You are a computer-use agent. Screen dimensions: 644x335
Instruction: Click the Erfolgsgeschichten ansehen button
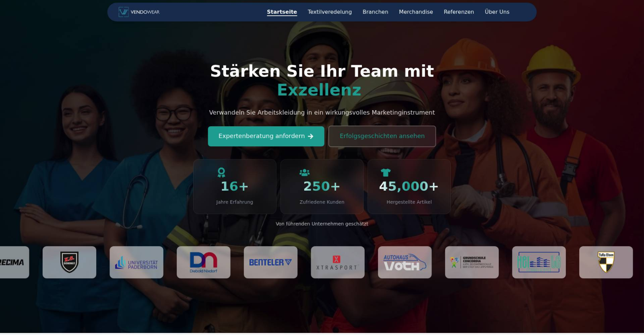[382, 136]
